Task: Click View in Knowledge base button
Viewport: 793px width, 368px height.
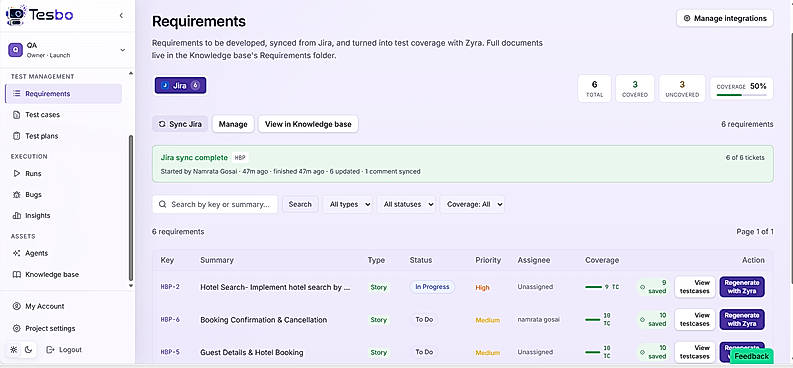Action: click(x=308, y=124)
